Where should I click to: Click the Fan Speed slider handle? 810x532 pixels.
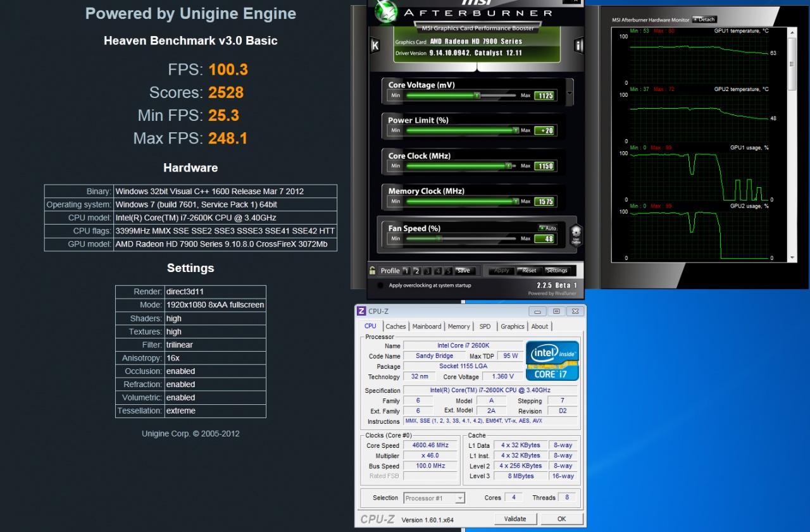point(439,238)
